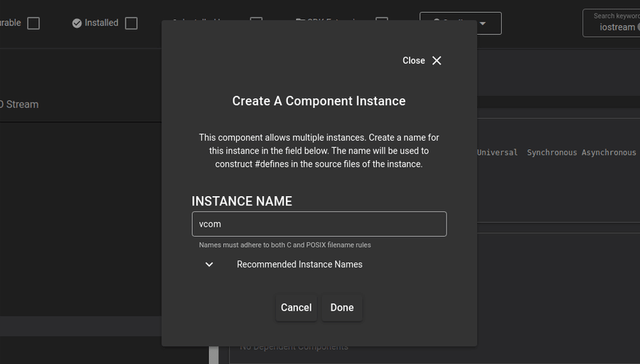Click the Installed checkmark circle icon
Image resolution: width=640 pixels, height=364 pixels.
(x=77, y=23)
